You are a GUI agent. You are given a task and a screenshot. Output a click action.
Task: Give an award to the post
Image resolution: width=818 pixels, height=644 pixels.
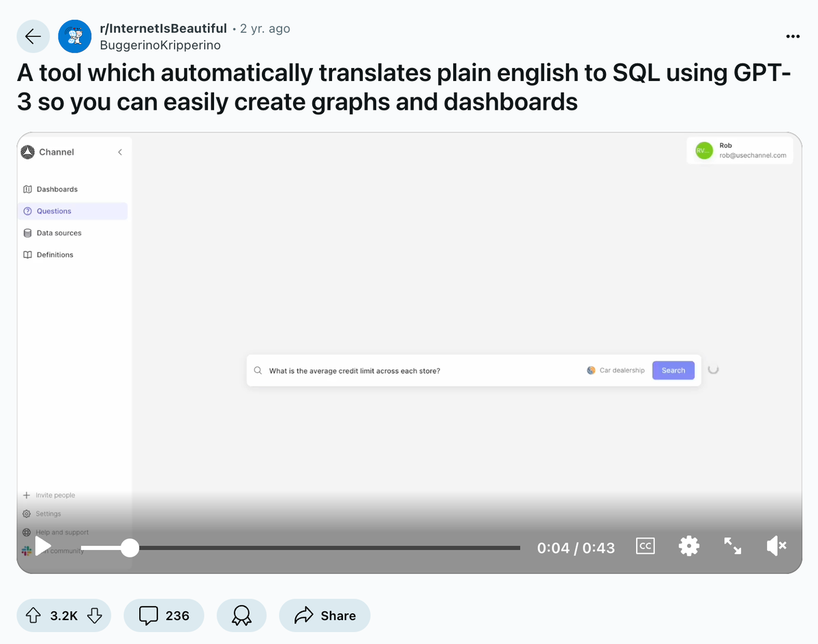241,615
